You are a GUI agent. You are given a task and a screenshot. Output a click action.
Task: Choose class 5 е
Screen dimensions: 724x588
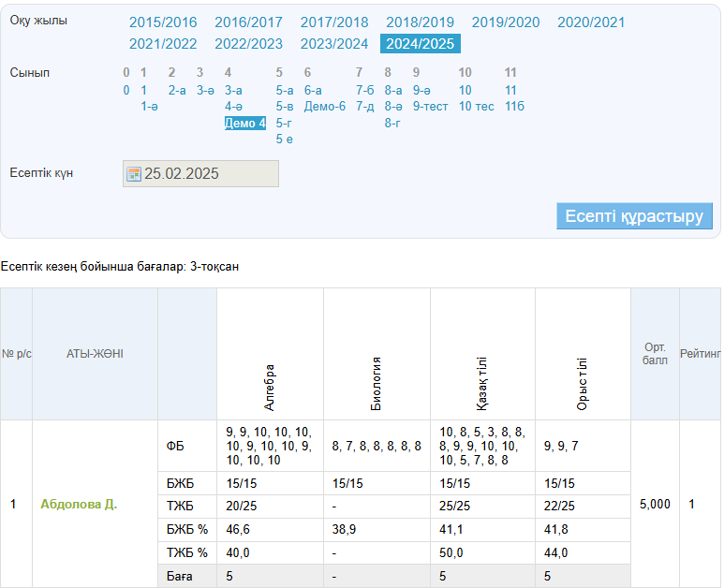(285, 139)
